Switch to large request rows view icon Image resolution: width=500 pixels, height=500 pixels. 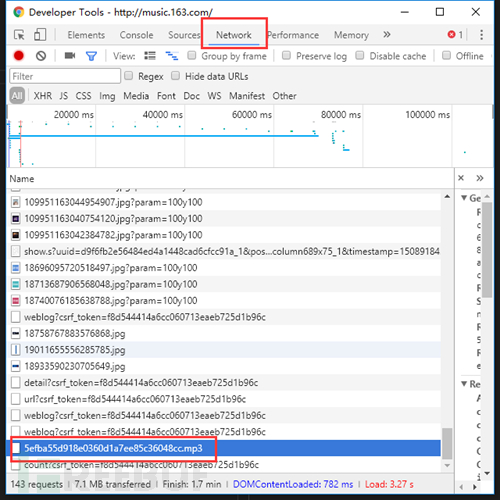click(150, 56)
